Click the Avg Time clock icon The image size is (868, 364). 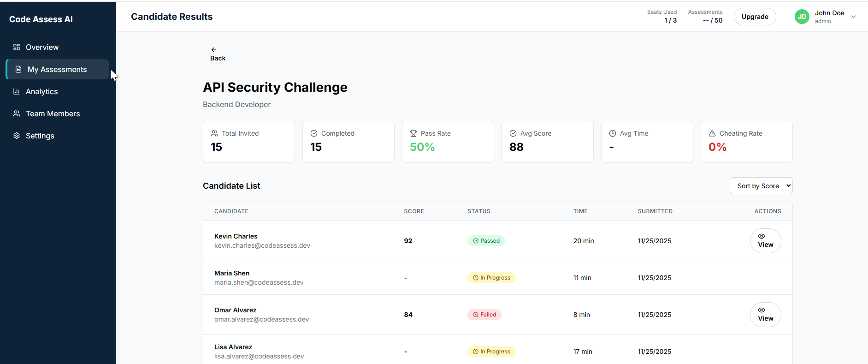click(x=613, y=133)
